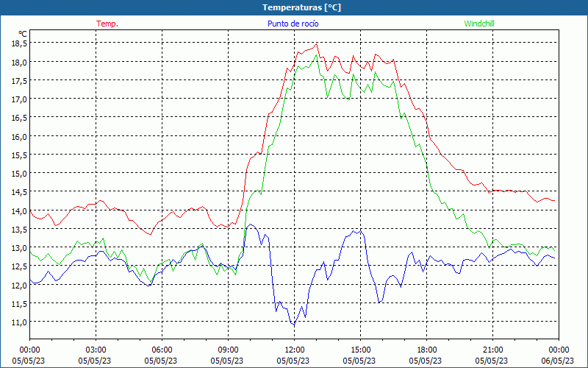Click the 13,0 y-axis value
Image resolution: width=588 pixels, height=368 pixels.
pos(19,248)
